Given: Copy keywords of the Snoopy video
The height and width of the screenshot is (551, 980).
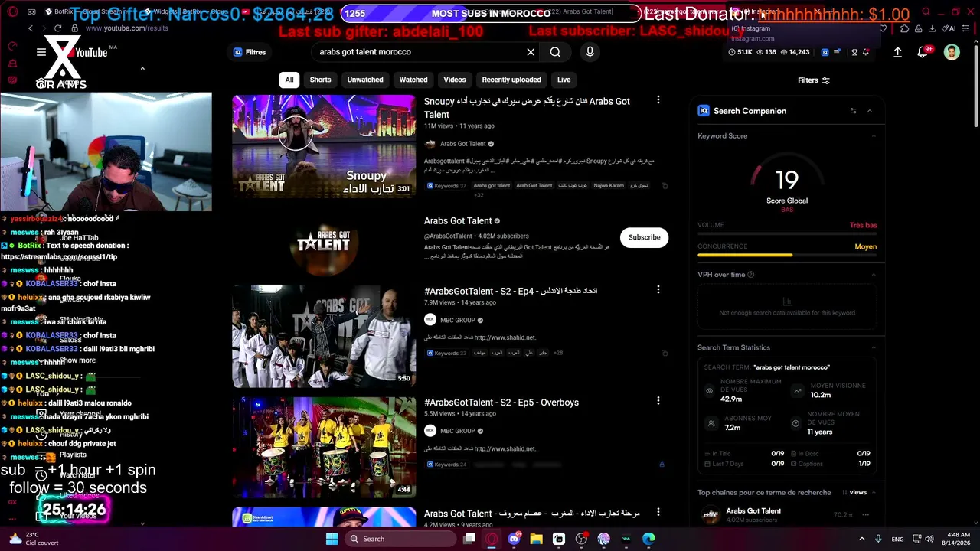Looking at the screenshot, I should [664, 186].
